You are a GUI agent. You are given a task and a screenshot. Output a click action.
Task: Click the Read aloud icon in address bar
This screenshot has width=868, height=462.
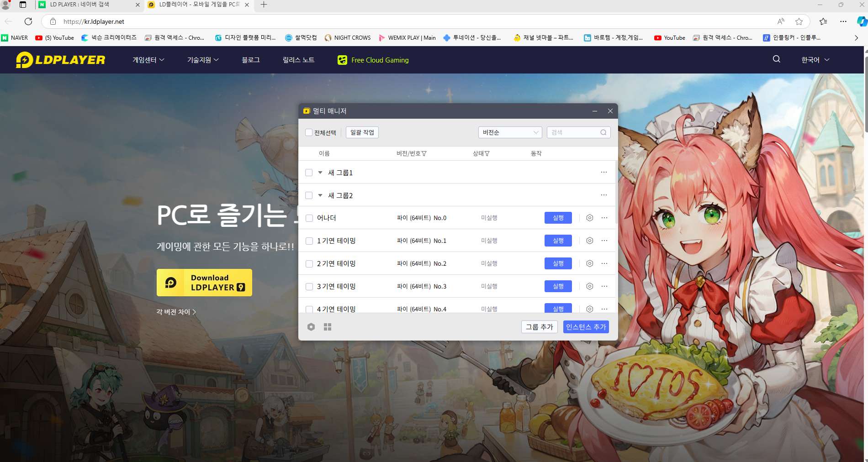click(781, 21)
